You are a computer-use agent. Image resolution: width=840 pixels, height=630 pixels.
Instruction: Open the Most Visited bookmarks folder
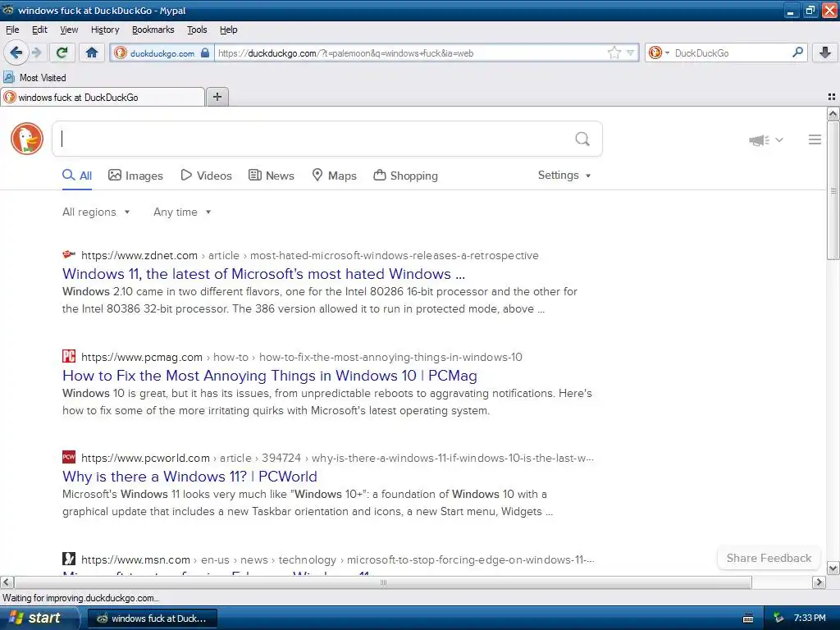point(35,78)
